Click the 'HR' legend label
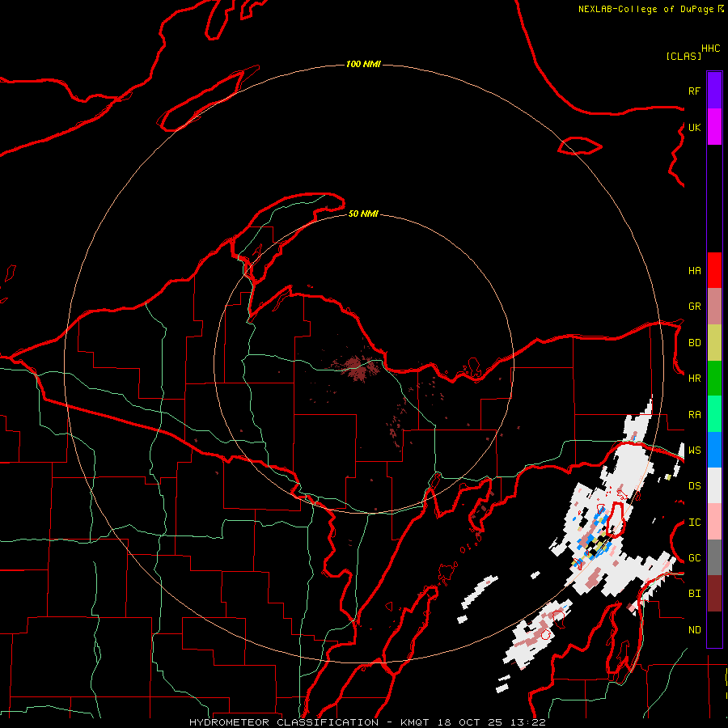728x728 pixels. coord(694,379)
